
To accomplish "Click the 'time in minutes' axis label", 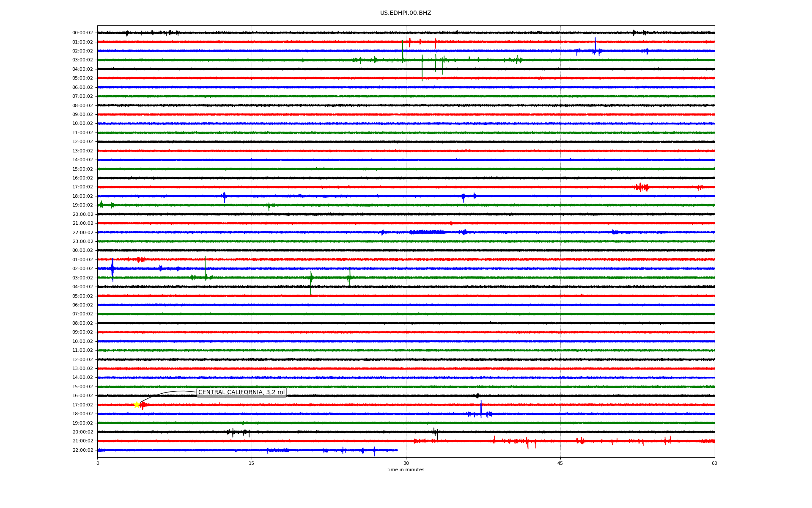I will (x=406, y=470).
